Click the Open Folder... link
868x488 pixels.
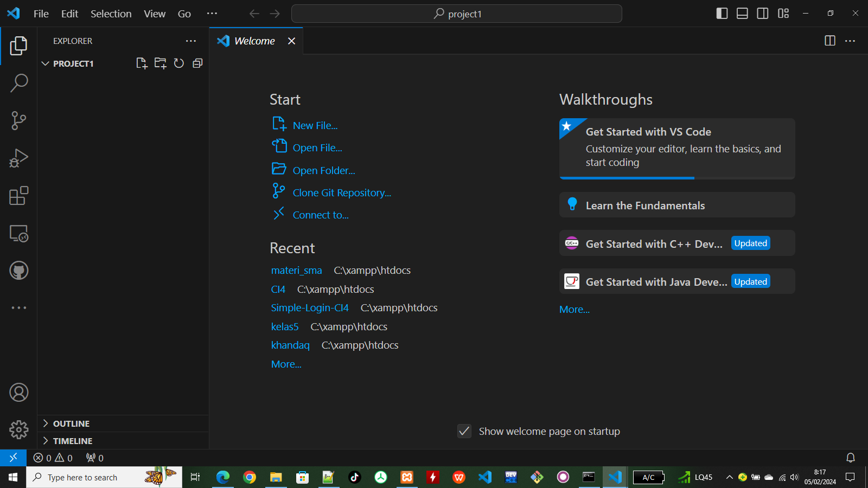click(x=324, y=170)
